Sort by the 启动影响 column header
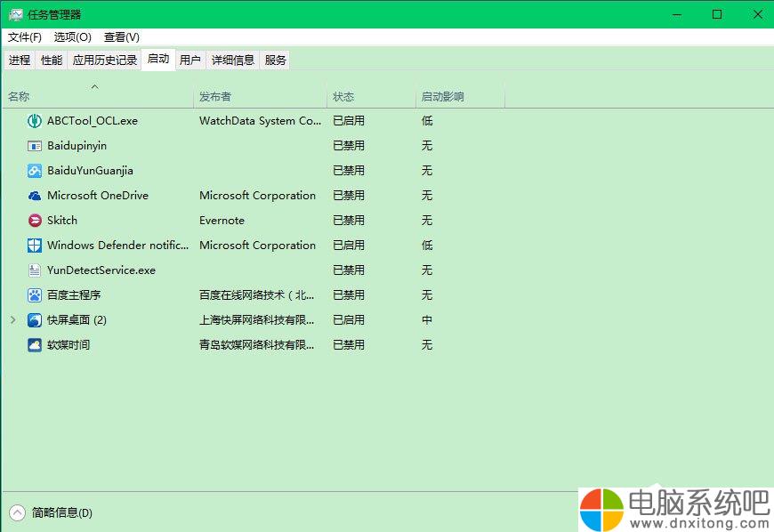This screenshot has width=774, height=532. 461,96
